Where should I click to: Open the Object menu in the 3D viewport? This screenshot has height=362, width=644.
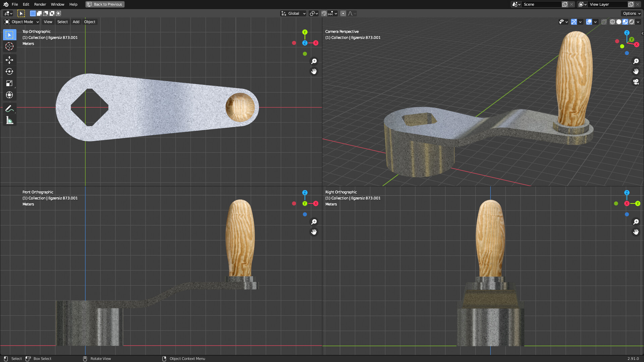point(90,22)
